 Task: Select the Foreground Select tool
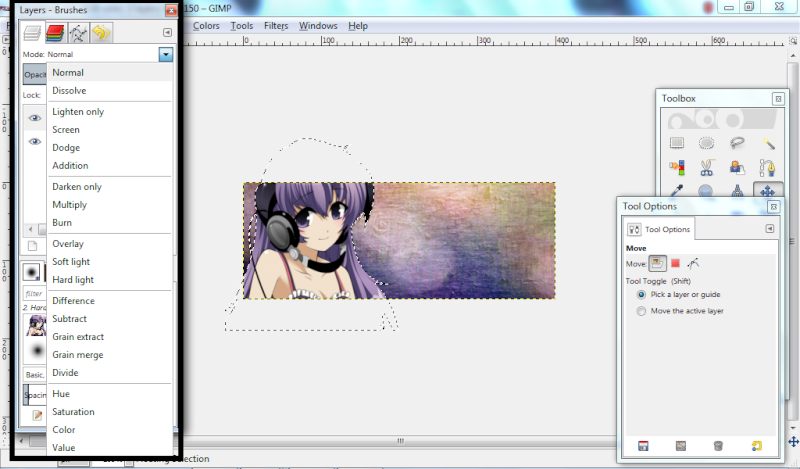[737, 167]
